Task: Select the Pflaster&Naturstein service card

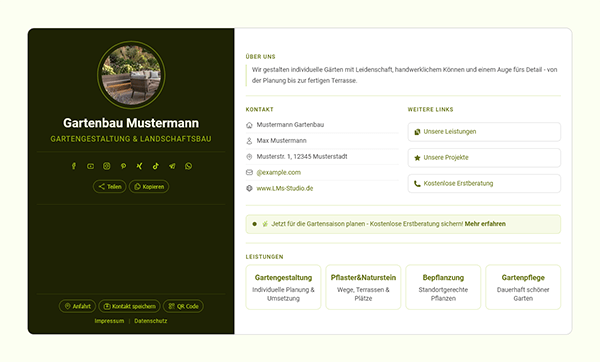Action: (363, 287)
